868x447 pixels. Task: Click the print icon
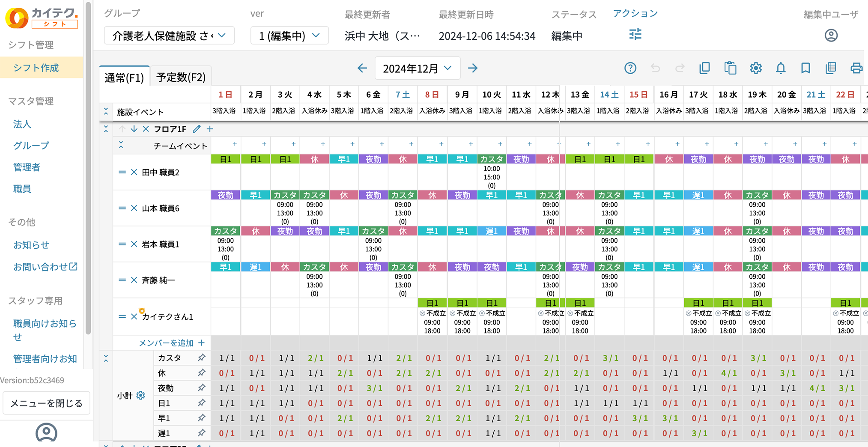click(856, 68)
